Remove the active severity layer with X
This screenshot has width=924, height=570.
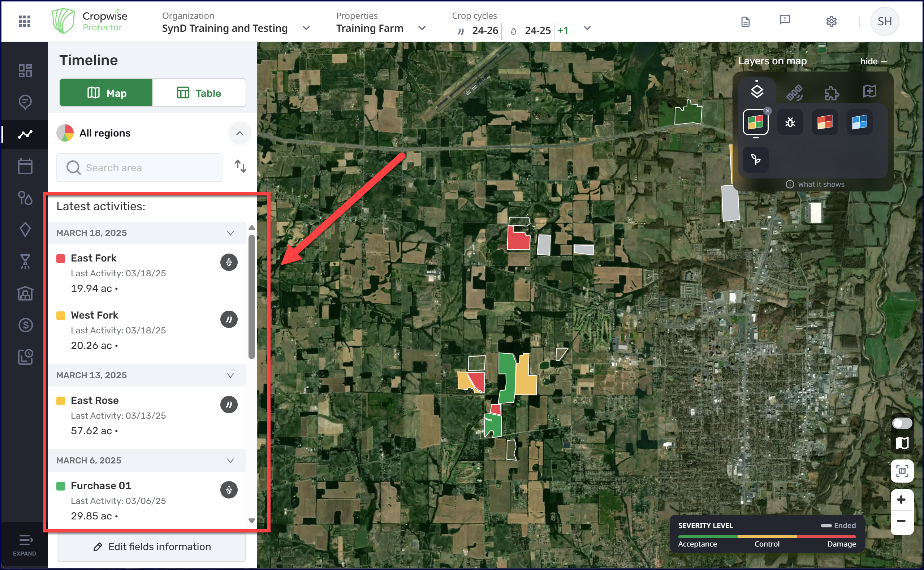tap(767, 111)
